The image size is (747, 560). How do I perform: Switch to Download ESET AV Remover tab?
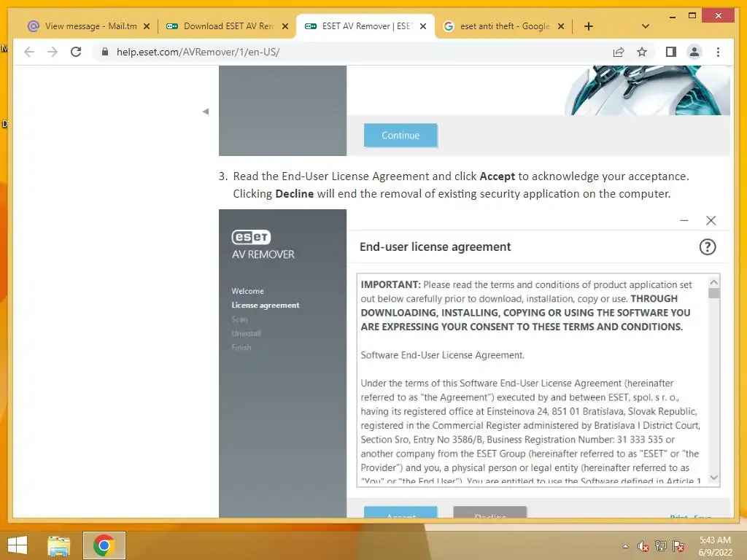[228, 26]
